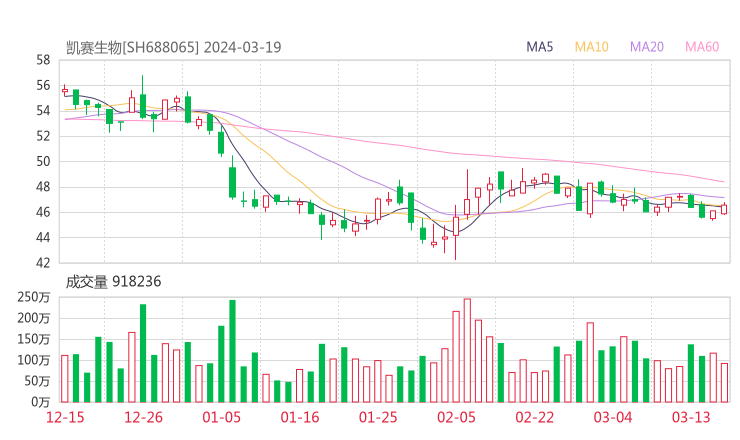Click the 0万 volume axis label
Image resolution: width=740 pixels, height=440 pixels.
pos(41,402)
